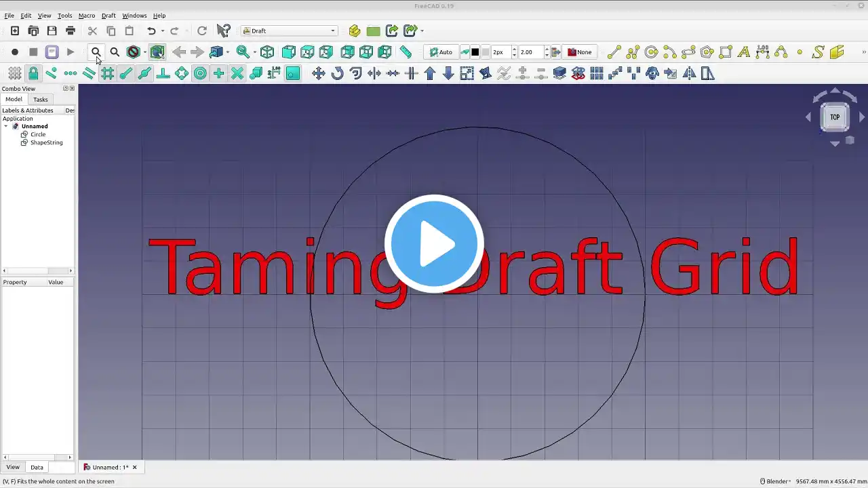868x488 pixels.
Task: Toggle snap to grid
Action: [107, 73]
